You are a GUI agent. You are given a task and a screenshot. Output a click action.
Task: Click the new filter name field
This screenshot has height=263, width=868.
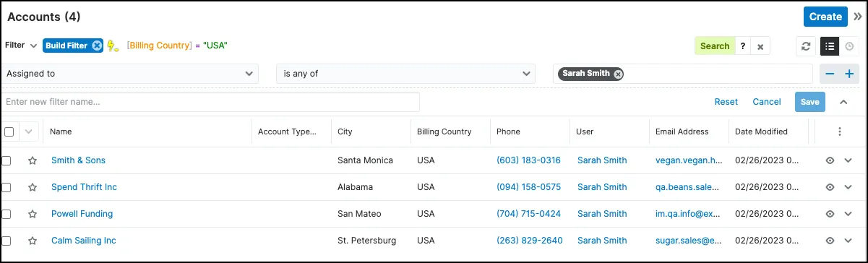(x=210, y=102)
